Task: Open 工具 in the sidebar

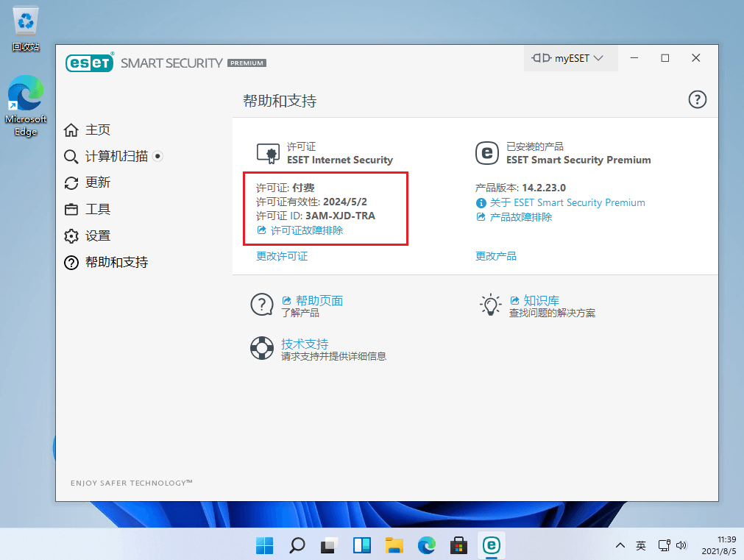Action: pyautogui.click(x=97, y=209)
